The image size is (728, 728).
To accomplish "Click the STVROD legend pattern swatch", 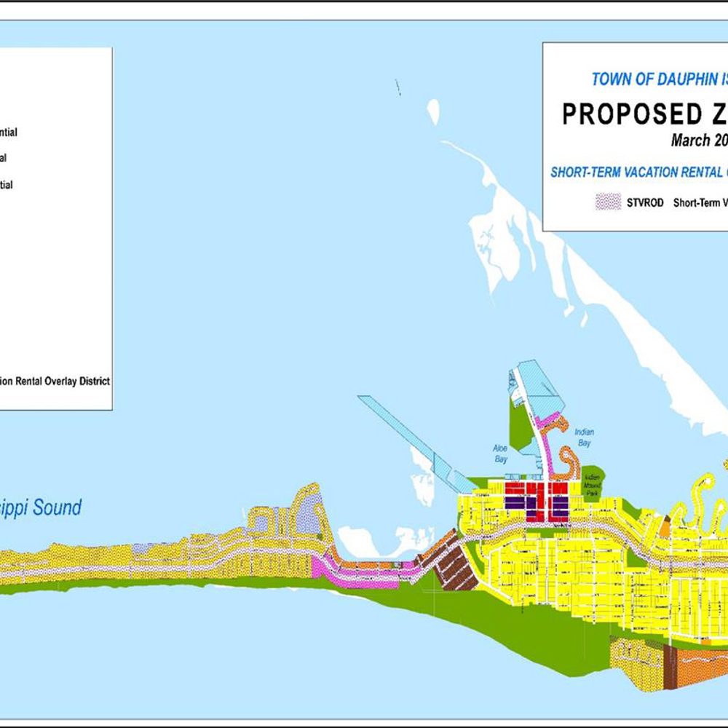I will coord(608,202).
